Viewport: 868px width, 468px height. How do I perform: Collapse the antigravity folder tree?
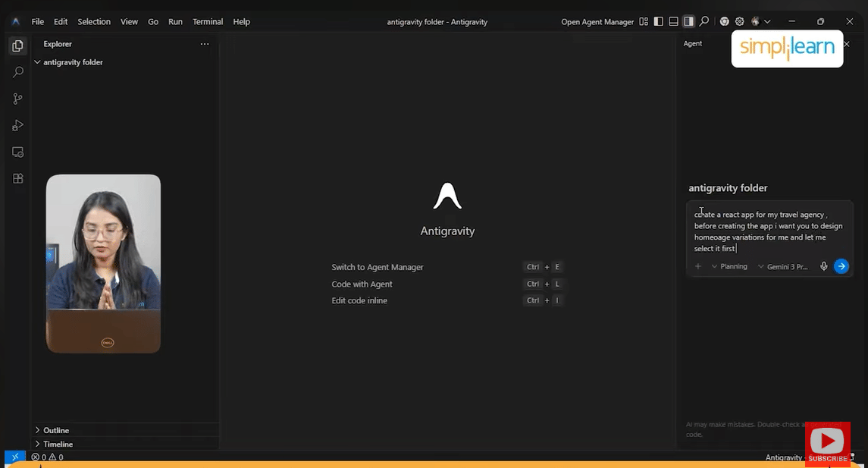click(x=36, y=62)
